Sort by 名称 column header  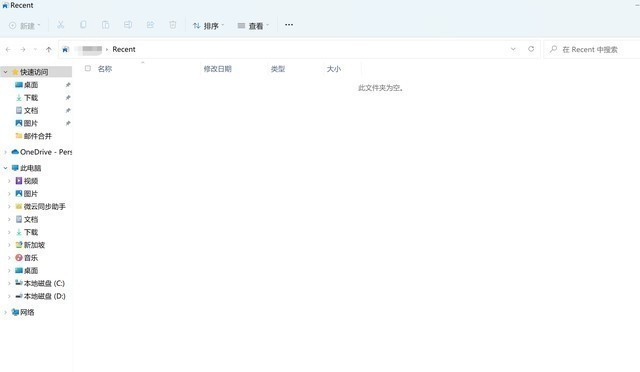point(105,69)
